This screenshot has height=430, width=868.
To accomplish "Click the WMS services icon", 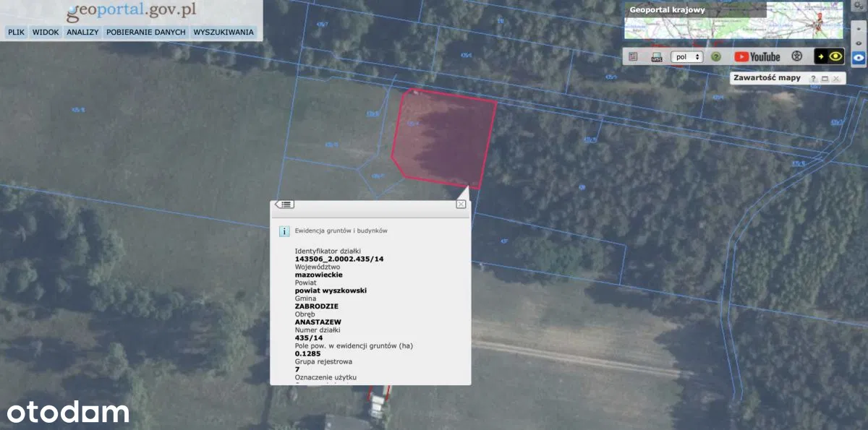I will pos(657,56).
